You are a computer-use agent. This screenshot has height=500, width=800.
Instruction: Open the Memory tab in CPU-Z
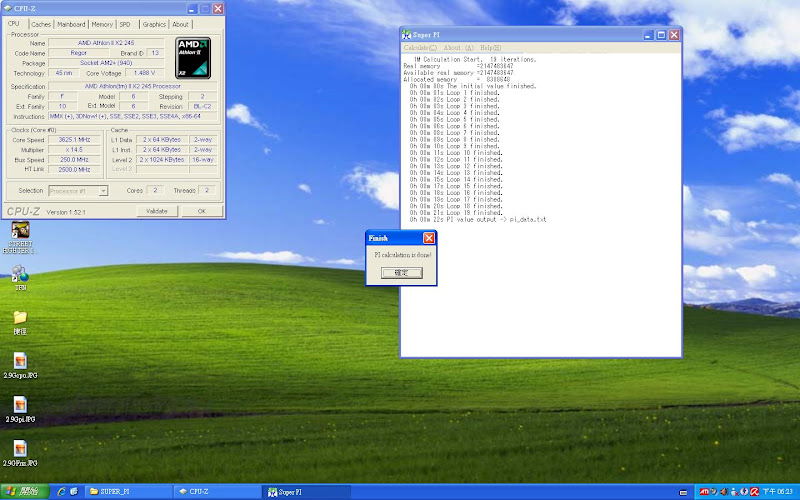102,24
